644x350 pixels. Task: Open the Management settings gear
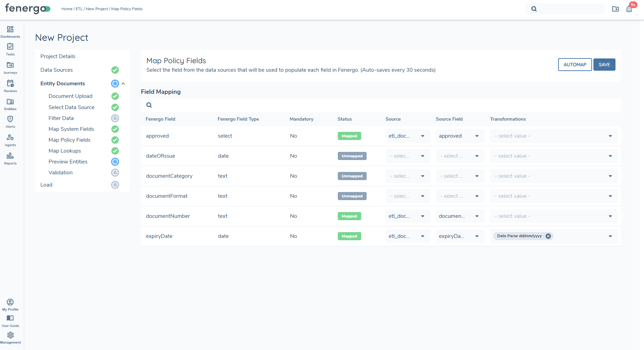11,336
